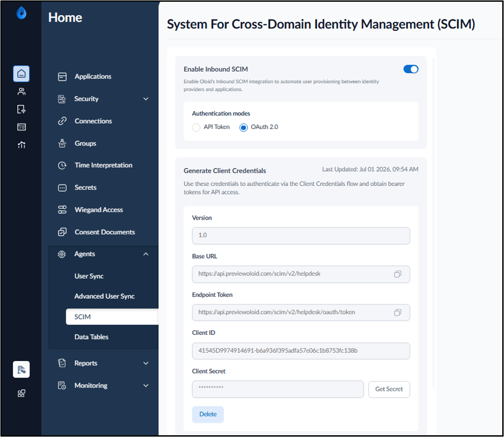Click the Authentication modes label

[221, 113]
